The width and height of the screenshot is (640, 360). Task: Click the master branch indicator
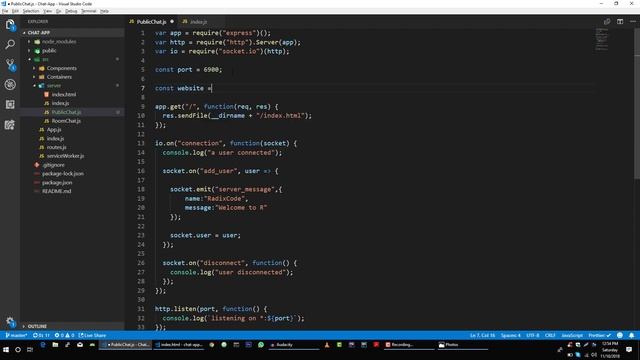click(x=16, y=335)
